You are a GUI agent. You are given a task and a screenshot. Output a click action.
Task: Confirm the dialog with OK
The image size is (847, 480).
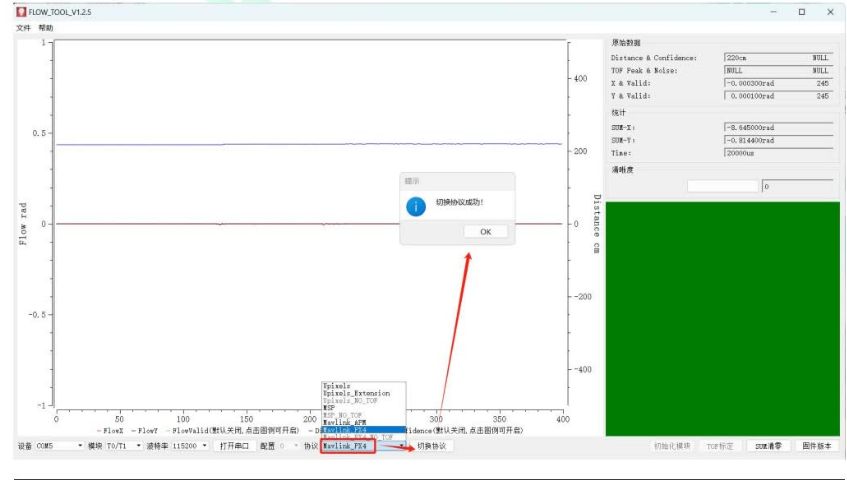pos(486,232)
